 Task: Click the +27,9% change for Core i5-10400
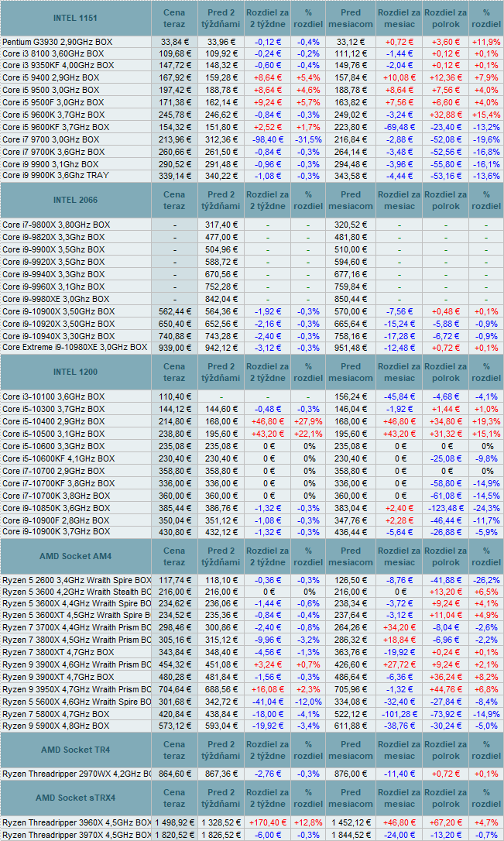pyautogui.click(x=308, y=421)
